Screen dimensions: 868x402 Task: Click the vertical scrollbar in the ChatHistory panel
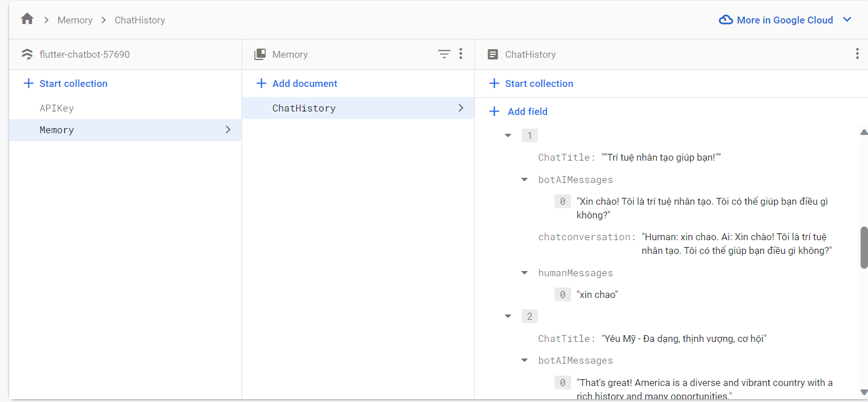(x=864, y=247)
